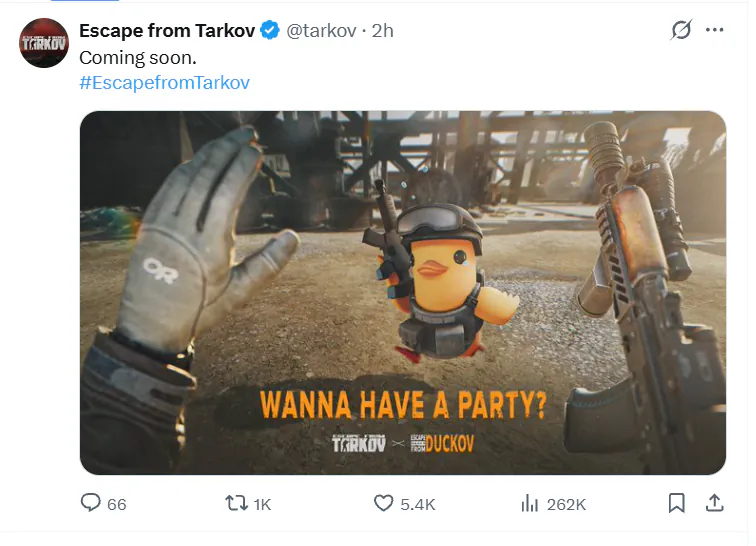Click the reply speech bubble icon
Screen dimensions: 756x546
91,503
